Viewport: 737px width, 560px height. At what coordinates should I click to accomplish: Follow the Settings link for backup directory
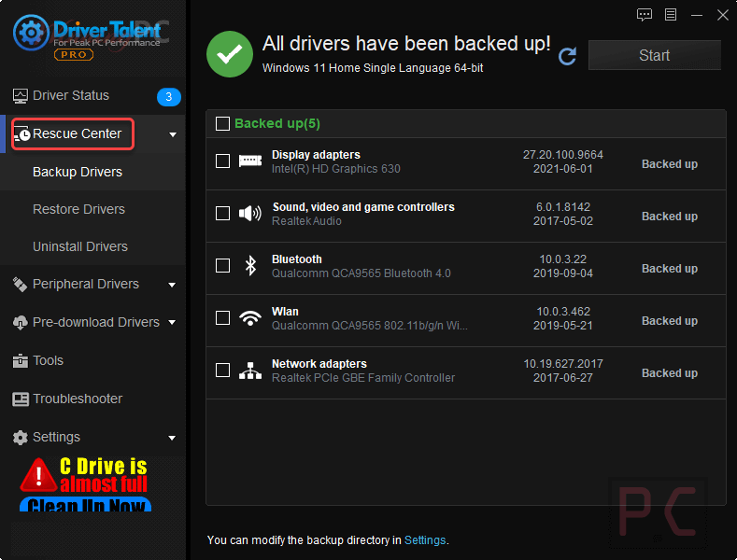click(x=425, y=540)
